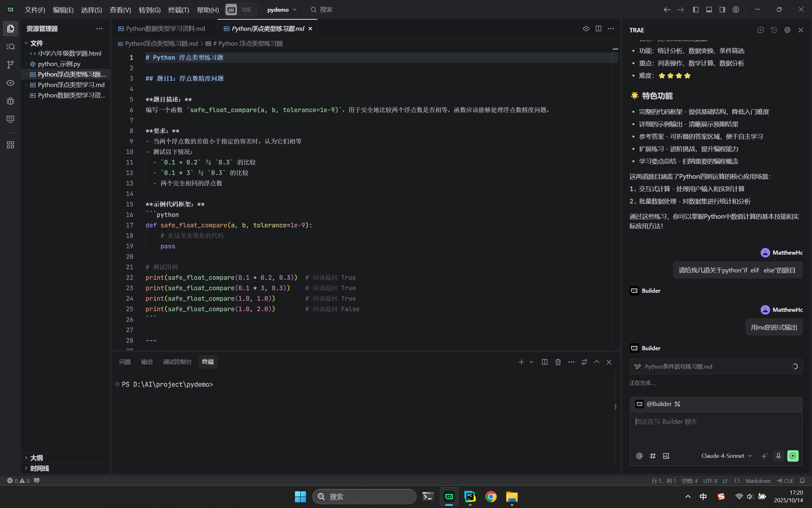The image size is (812, 508).
Task: Open the UTF-8 encoding selector
Action: tap(710, 481)
